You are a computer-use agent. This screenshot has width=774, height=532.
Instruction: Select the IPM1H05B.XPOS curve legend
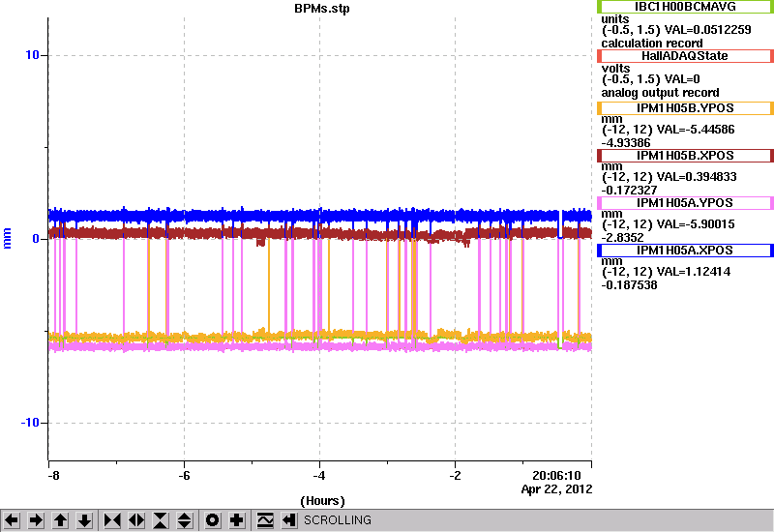point(685,156)
